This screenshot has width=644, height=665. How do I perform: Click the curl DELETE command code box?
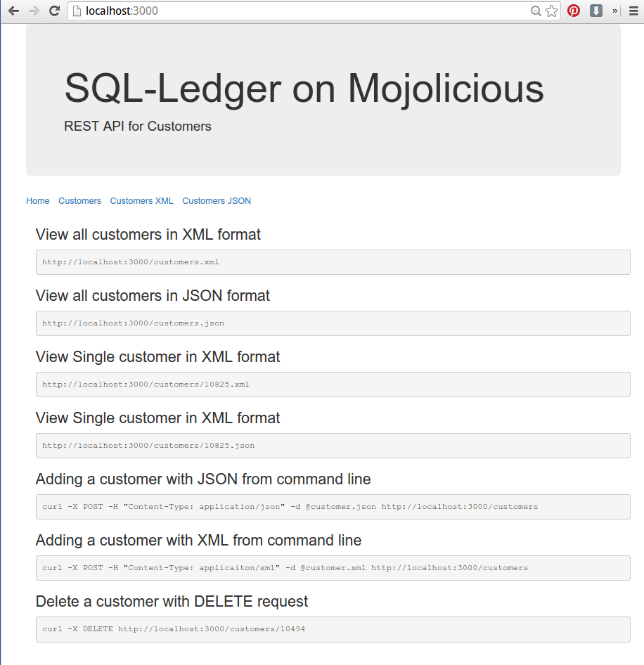333,629
